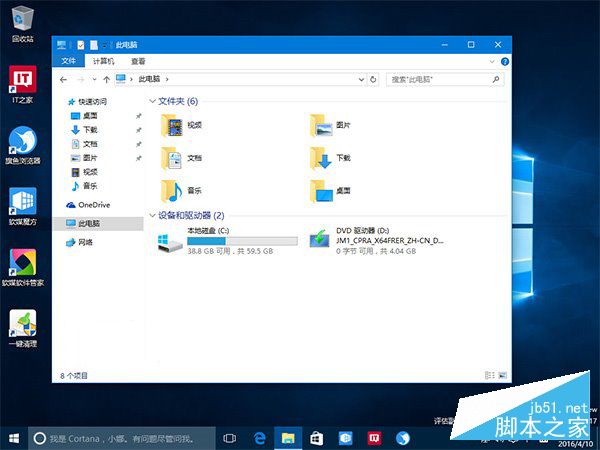Viewport: 600px width, 450px height.
Task: Click the Explorer window system icon
Action: pyautogui.click(x=61, y=45)
